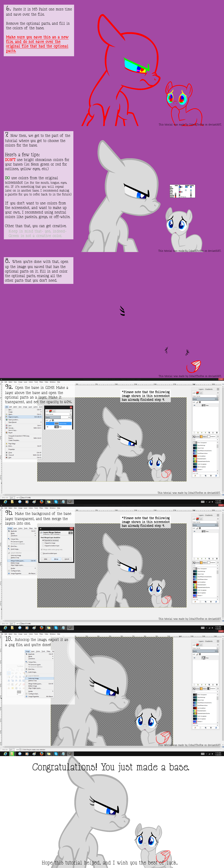Toggle 'Merge within active group only' checkbox
The image size is (224, 868).
point(52,550)
